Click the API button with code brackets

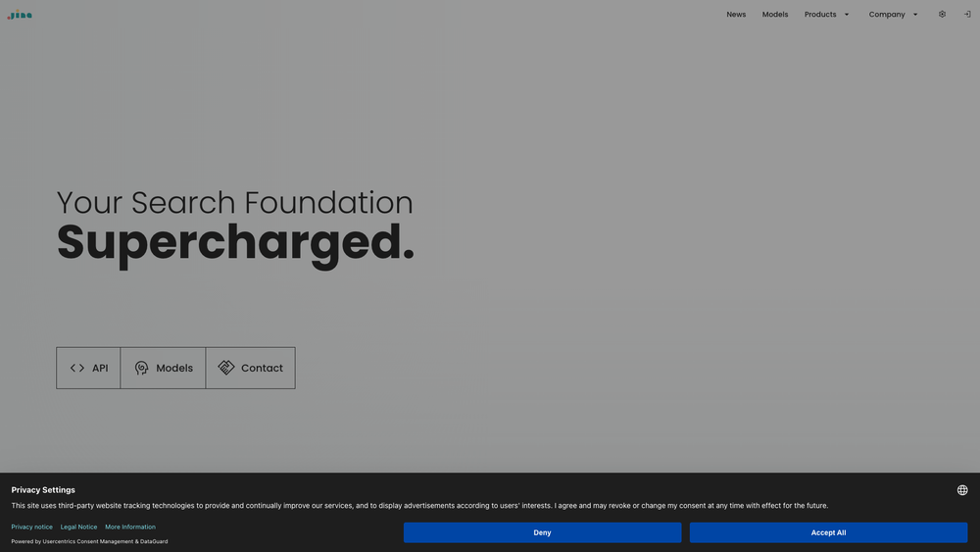click(x=88, y=369)
